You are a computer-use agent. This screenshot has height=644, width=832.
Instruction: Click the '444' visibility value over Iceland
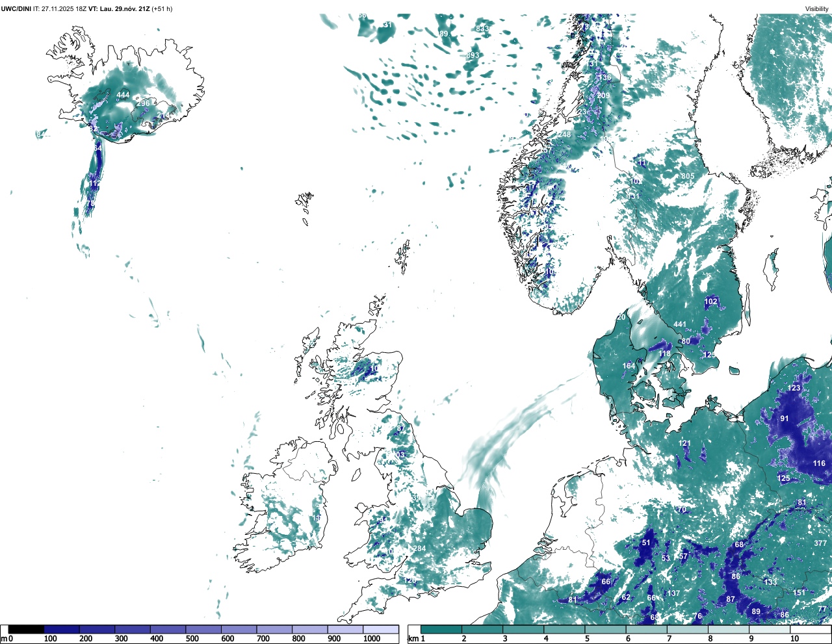123,95
